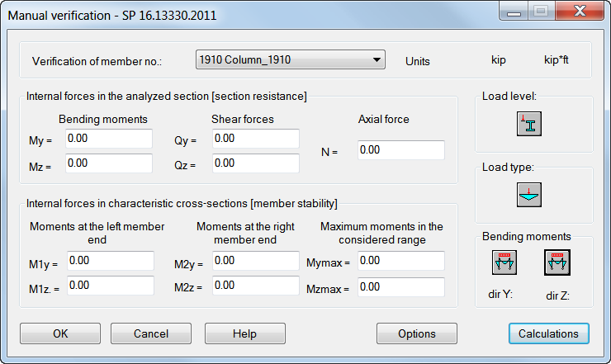Select the Mymax maximum moment field
611x364 pixels.
click(401, 261)
